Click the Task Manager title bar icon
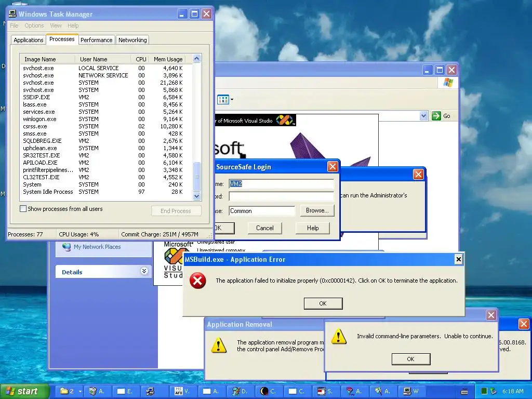The image size is (532, 399). click(12, 14)
